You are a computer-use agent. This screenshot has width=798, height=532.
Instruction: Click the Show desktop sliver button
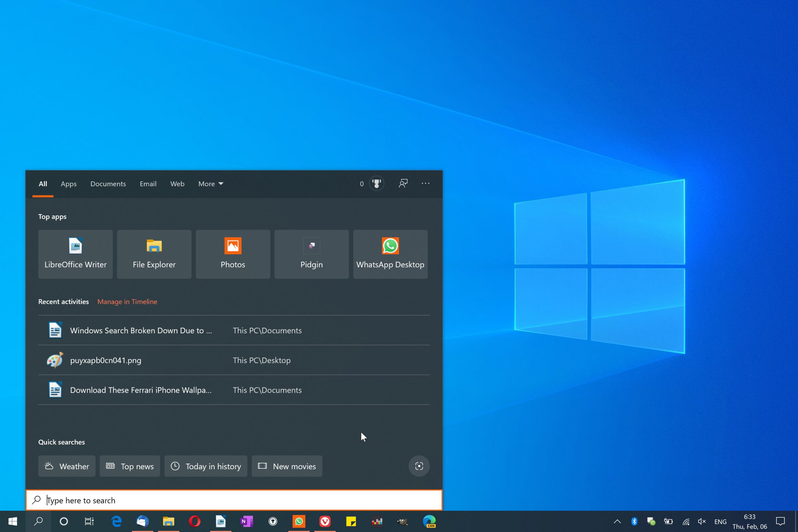tap(796, 521)
